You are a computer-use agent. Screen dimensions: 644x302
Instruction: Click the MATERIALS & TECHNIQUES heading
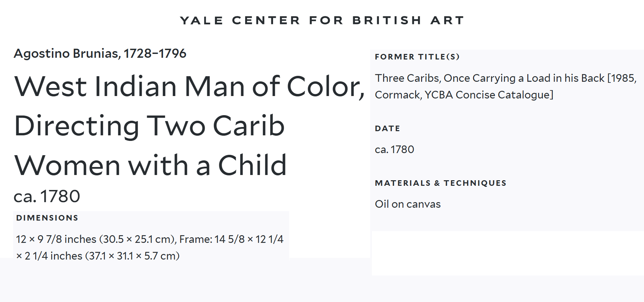click(x=440, y=183)
